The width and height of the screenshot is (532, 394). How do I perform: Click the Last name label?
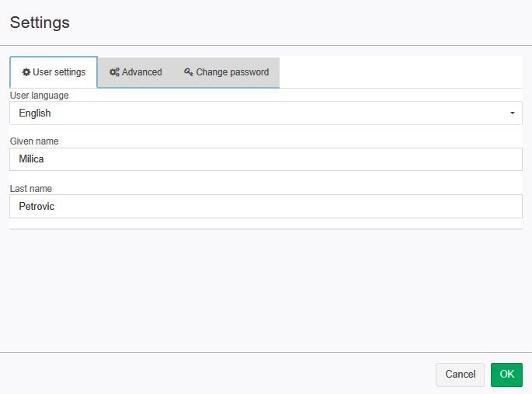pos(31,189)
